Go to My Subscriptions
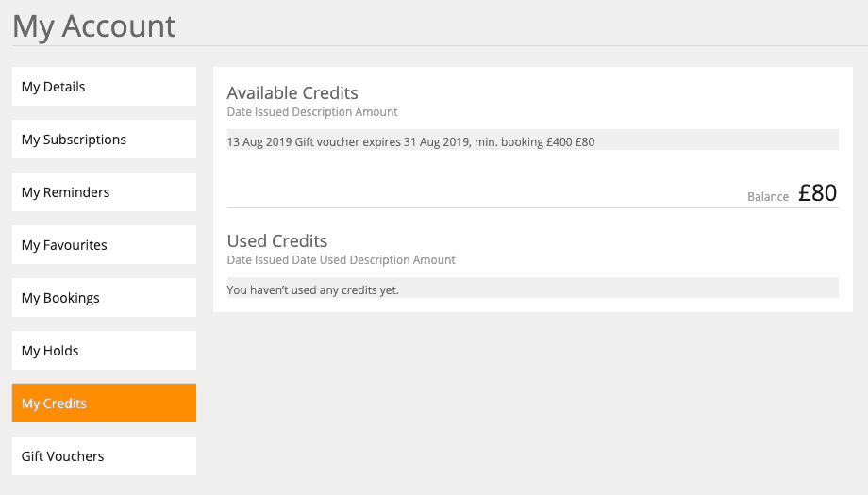The image size is (868, 495). tap(104, 140)
